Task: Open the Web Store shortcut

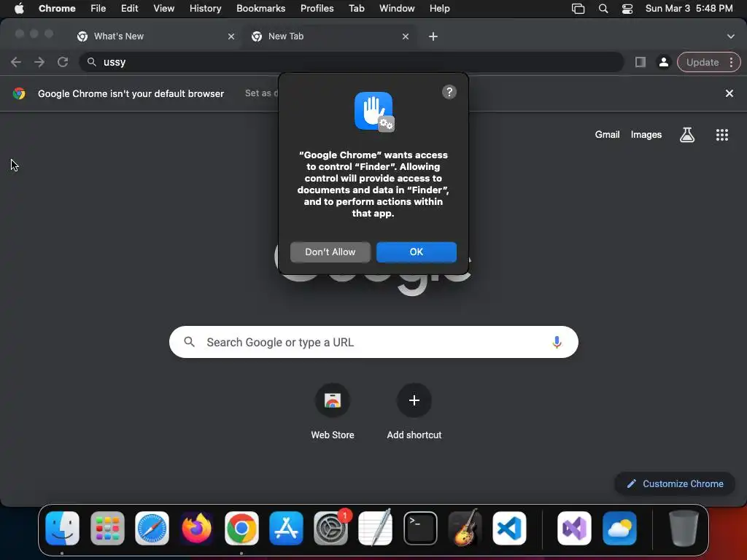Action: (333, 413)
